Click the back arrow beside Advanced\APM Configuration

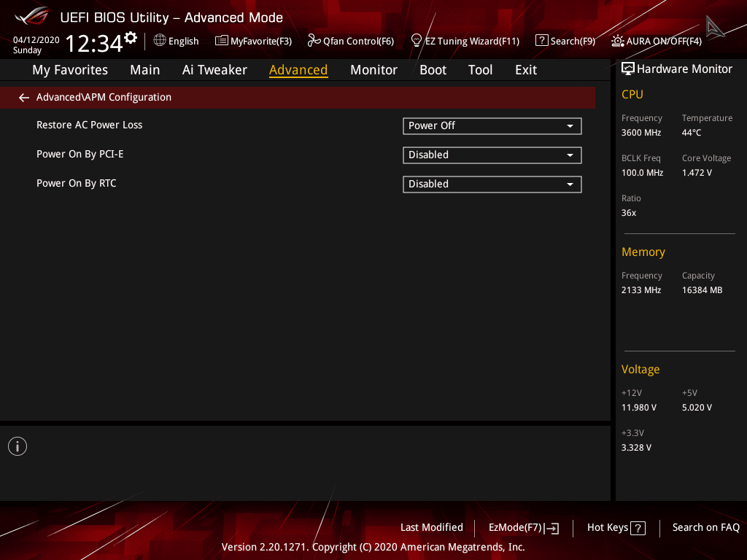tap(24, 98)
